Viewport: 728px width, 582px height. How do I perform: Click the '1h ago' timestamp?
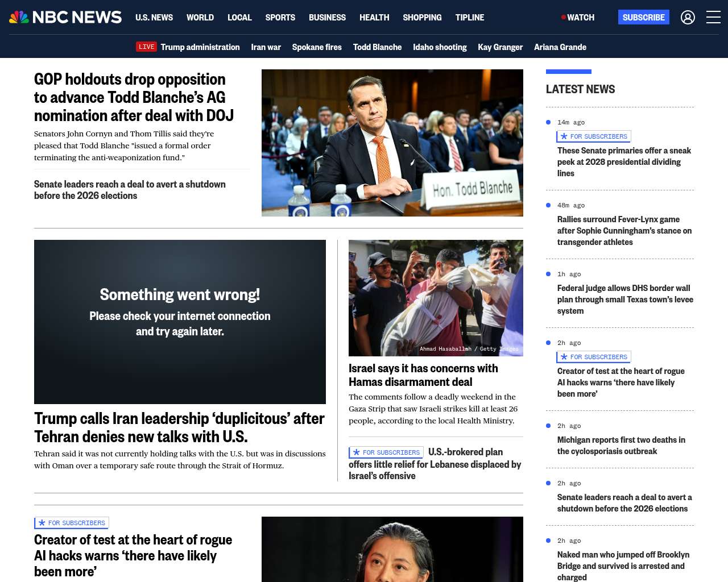(x=569, y=274)
